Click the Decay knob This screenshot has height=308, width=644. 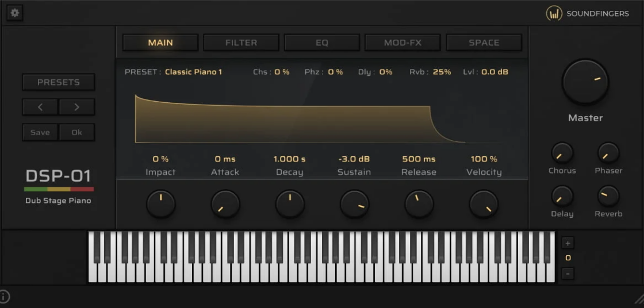(290, 205)
